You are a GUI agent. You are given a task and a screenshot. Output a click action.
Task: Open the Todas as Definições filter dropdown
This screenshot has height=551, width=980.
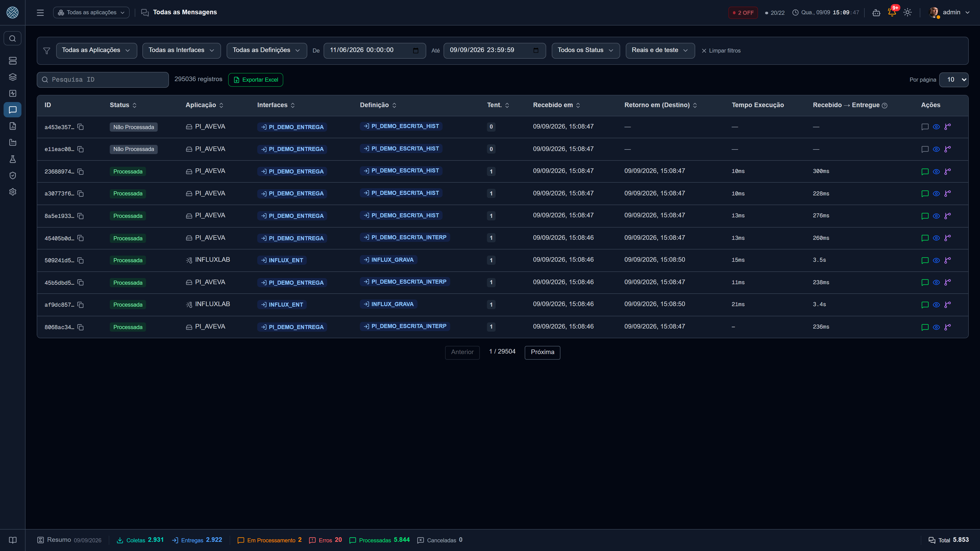(267, 51)
